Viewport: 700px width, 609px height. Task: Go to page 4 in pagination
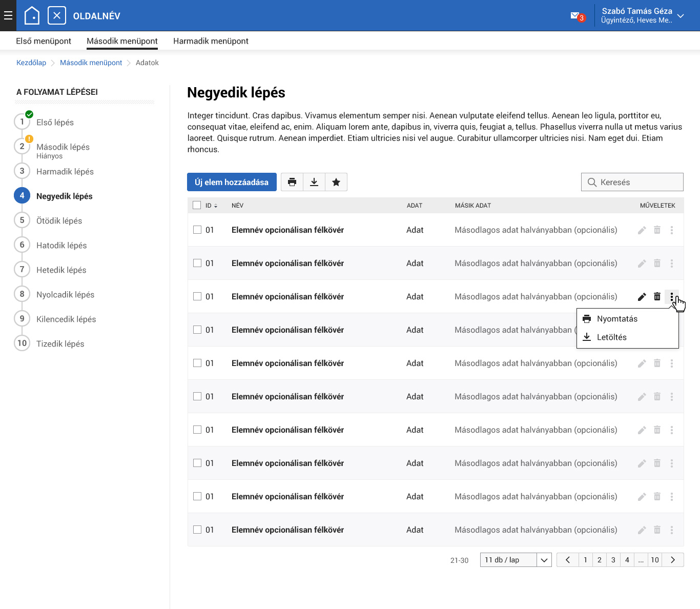(627, 560)
